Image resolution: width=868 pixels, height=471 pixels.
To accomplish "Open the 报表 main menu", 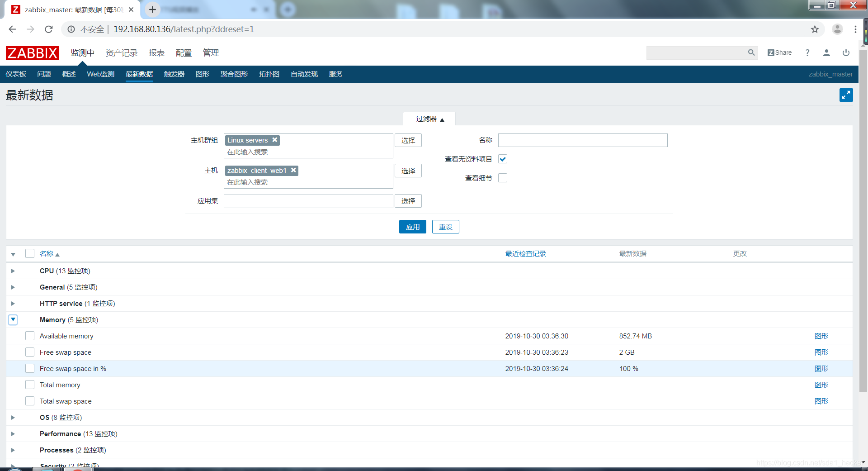I will 156,53.
